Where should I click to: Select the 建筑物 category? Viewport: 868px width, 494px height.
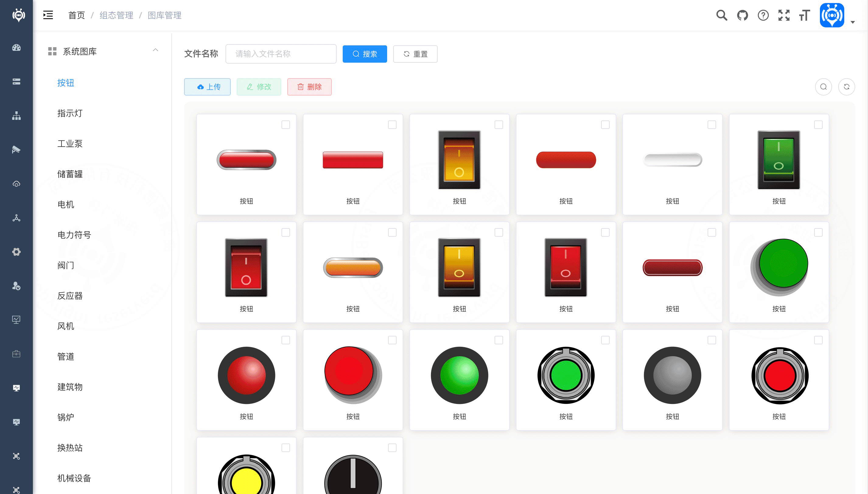70,387
